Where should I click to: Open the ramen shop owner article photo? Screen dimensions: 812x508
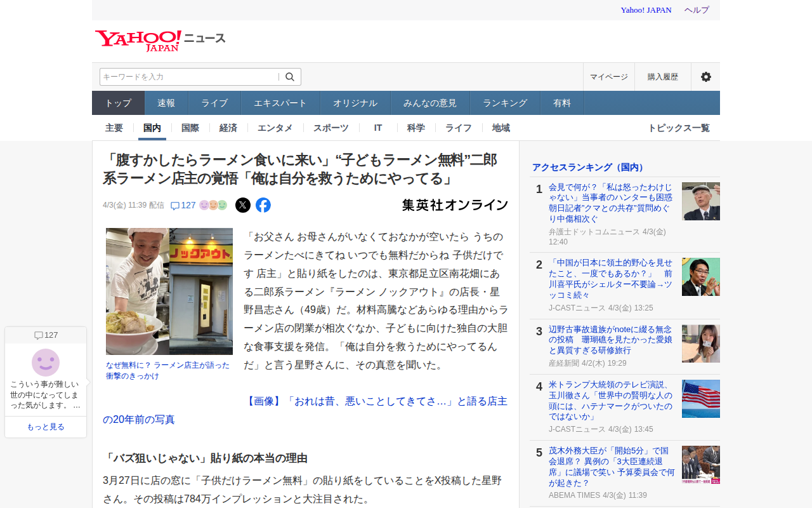click(169, 291)
